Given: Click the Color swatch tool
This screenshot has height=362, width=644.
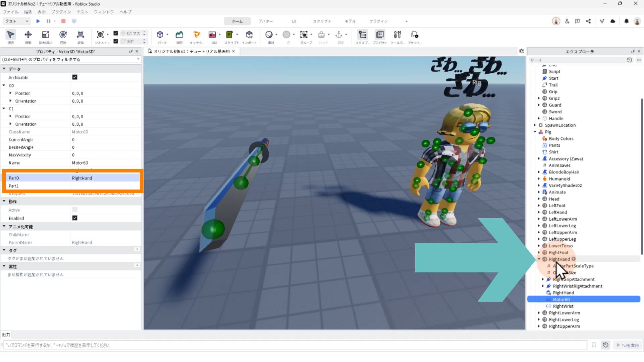Looking at the screenshot, I should click(286, 35).
